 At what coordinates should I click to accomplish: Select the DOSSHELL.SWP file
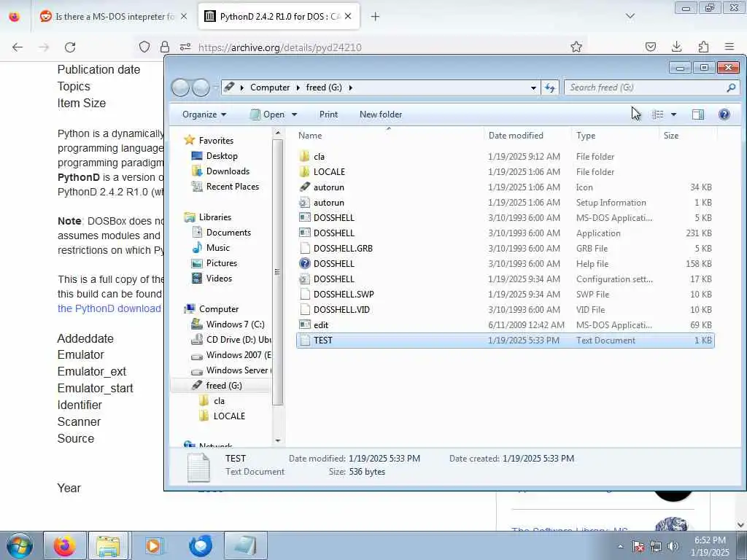click(x=505, y=295)
